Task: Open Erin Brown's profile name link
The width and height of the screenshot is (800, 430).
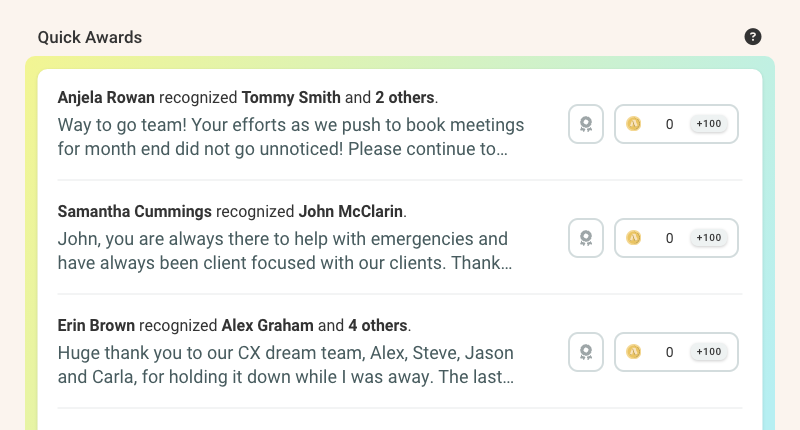Action: [x=97, y=326]
